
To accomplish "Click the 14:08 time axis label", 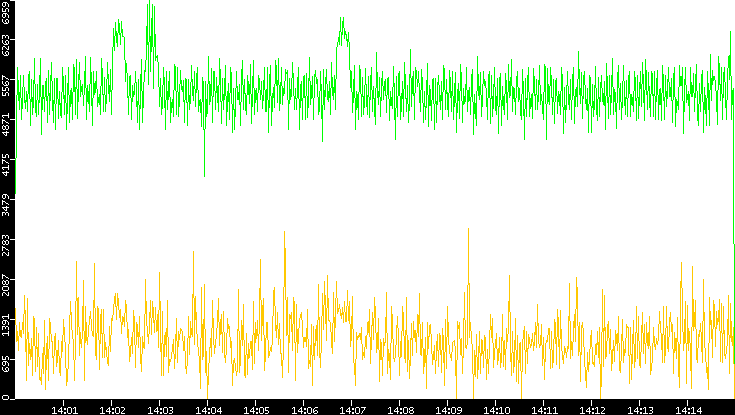I will (401, 411).
